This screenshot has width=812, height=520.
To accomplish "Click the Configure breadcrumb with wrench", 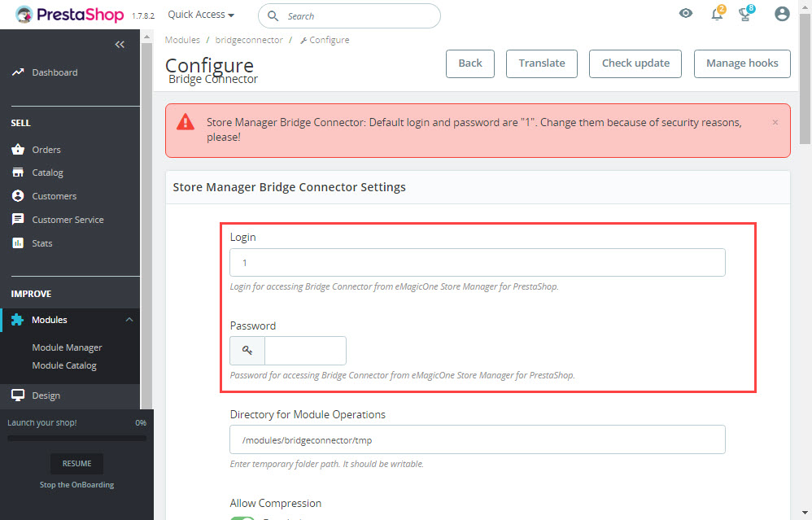I will [x=325, y=40].
